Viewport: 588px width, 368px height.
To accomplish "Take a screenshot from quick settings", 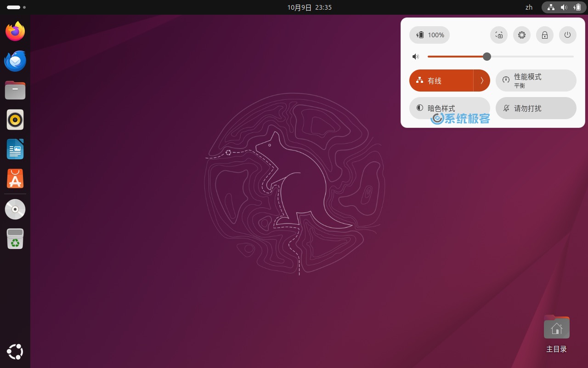I will pos(499,35).
